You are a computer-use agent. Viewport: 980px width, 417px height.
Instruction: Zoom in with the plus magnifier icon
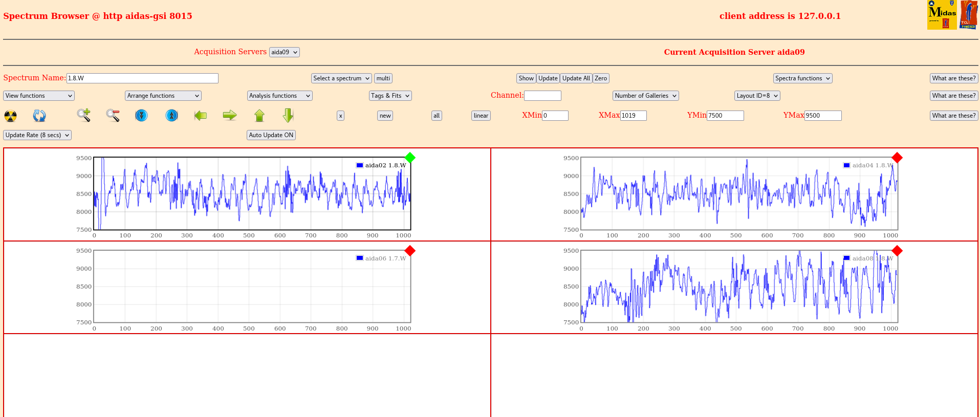pyautogui.click(x=84, y=116)
